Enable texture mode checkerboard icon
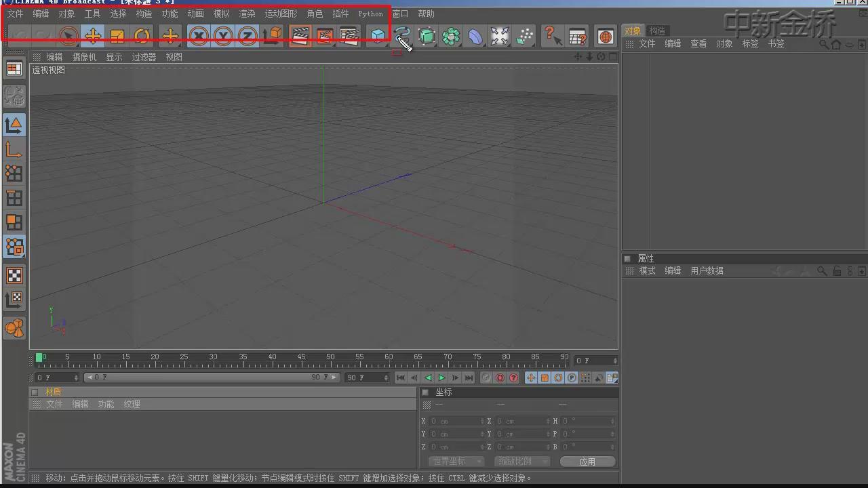868x488 pixels. (x=14, y=275)
